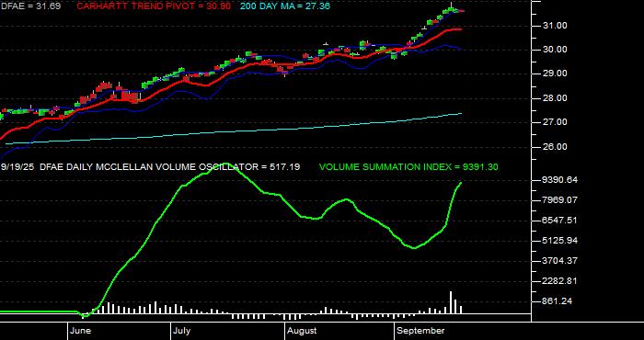Click the 31.00 price axis label
This screenshot has width=644, height=340.
tap(556, 26)
